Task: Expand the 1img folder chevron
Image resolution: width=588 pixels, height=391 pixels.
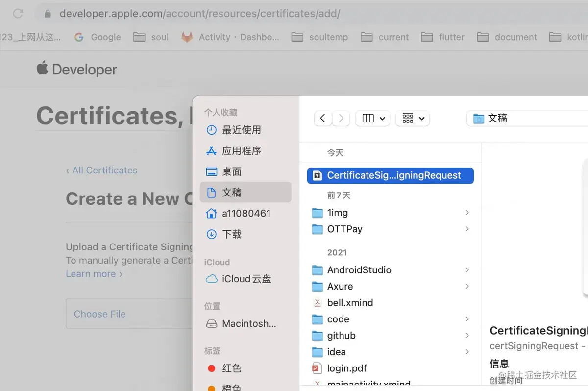Action: coord(467,213)
